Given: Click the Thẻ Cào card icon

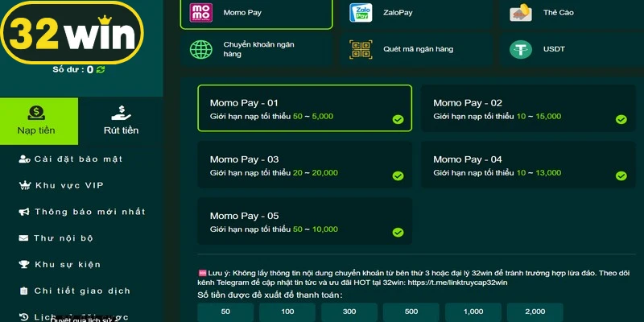Looking at the screenshot, I should click(521, 13).
